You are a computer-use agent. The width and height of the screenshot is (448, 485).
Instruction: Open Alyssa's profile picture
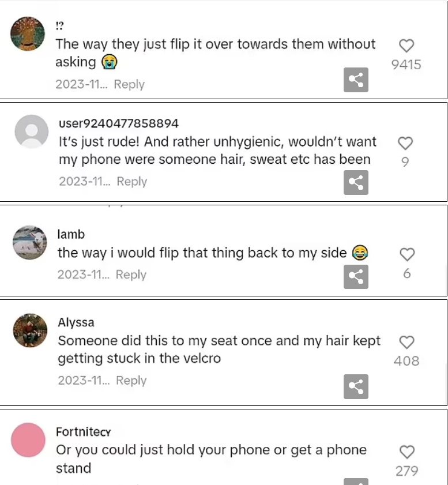click(30, 330)
